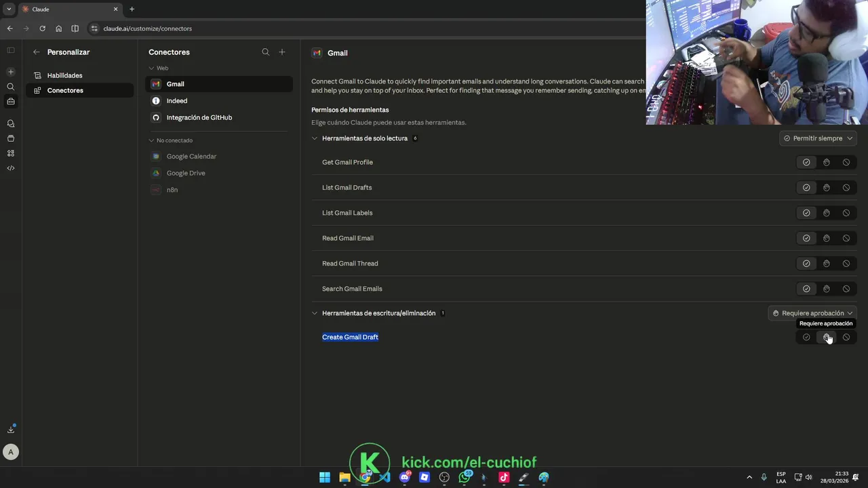Image resolution: width=868 pixels, height=488 pixels.
Task: Select the Gmail connector
Action: coord(219,84)
